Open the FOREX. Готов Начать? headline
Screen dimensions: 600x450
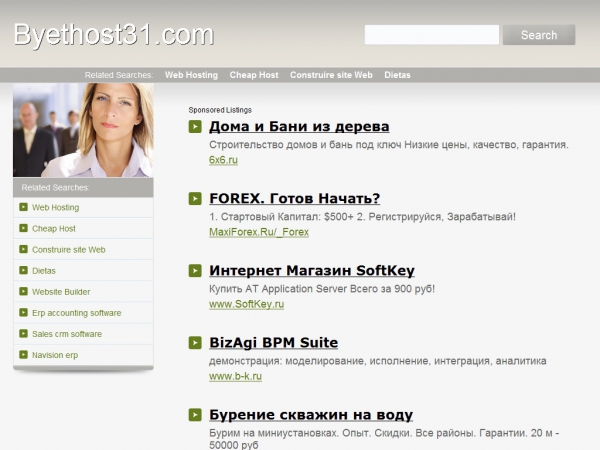(x=295, y=199)
